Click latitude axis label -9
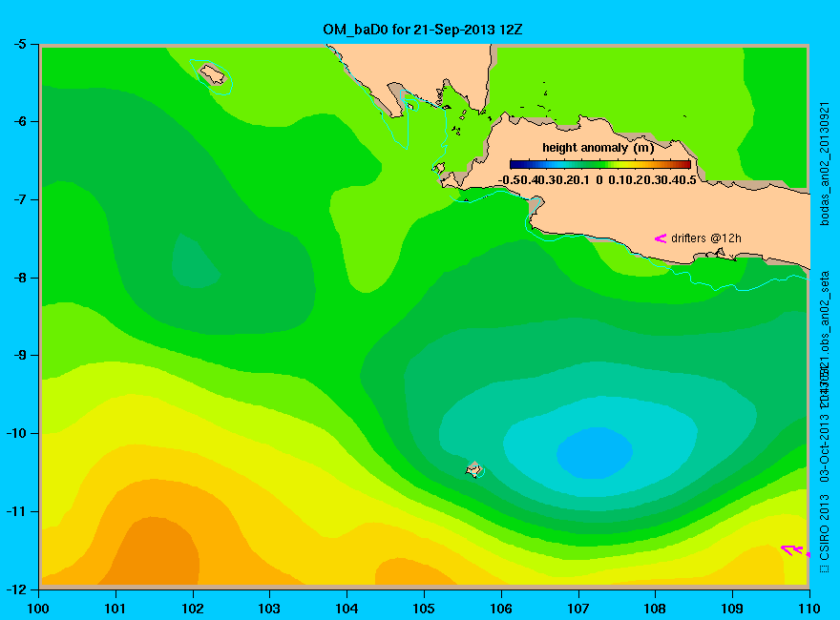Image resolution: width=840 pixels, height=620 pixels. tap(19, 356)
